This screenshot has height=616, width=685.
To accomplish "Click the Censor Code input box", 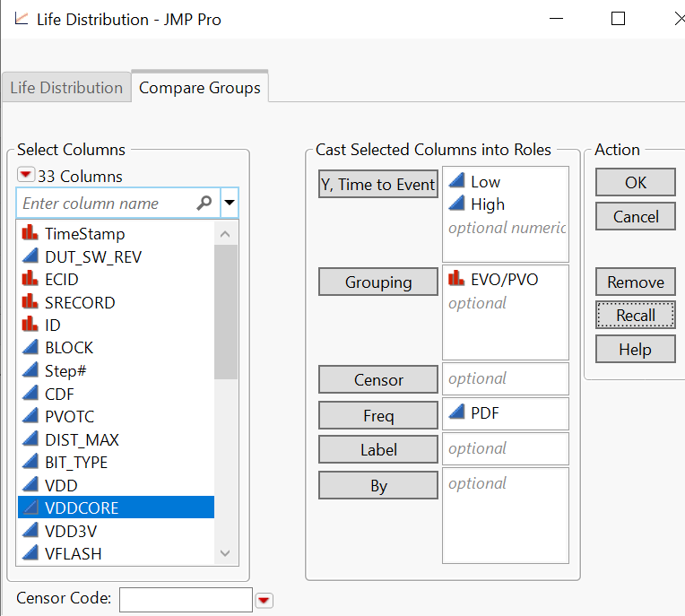I will point(186,599).
